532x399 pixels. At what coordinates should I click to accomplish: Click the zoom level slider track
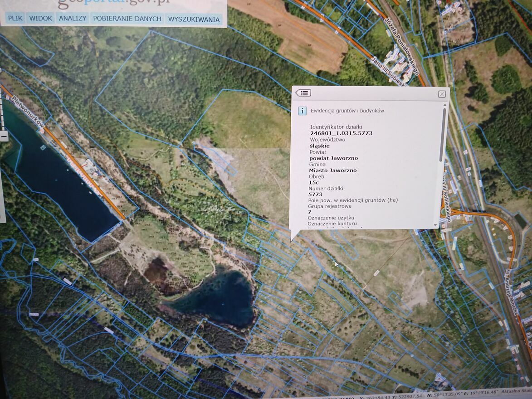pos(1,109)
